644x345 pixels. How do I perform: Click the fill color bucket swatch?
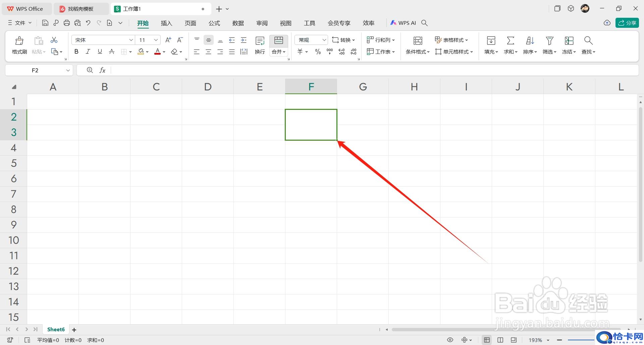141,52
